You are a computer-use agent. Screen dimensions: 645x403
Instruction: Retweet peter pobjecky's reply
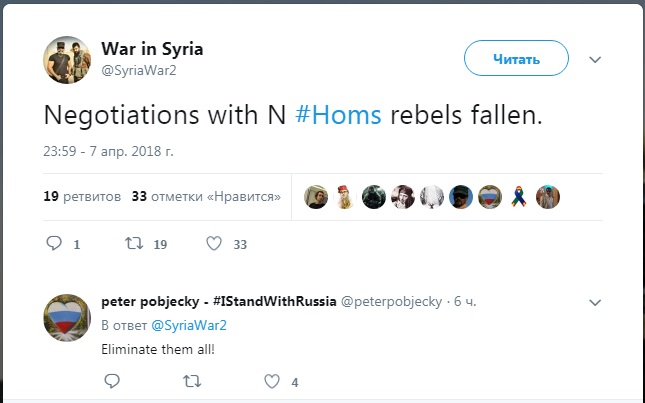(191, 380)
